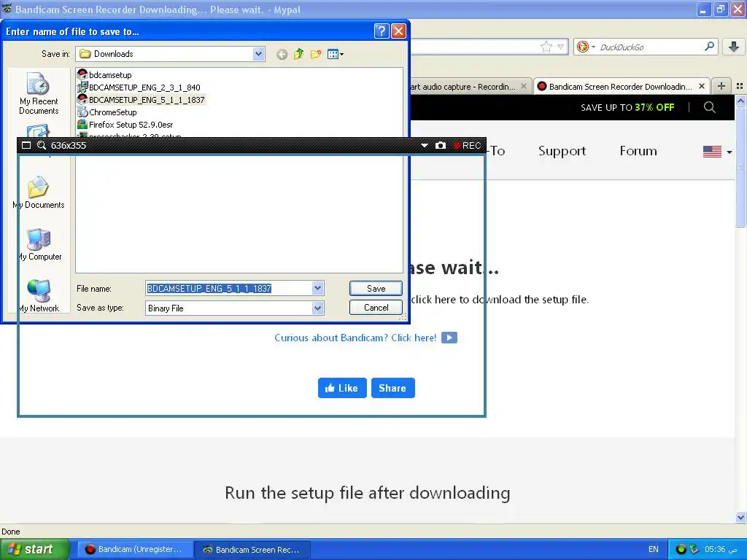Take screenshot with Bandicam camera icon

pos(441,145)
